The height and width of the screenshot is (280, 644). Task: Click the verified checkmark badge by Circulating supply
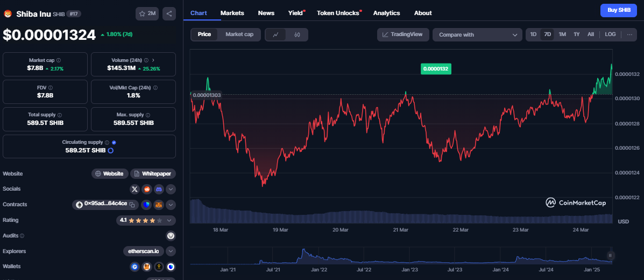(114, 142)
